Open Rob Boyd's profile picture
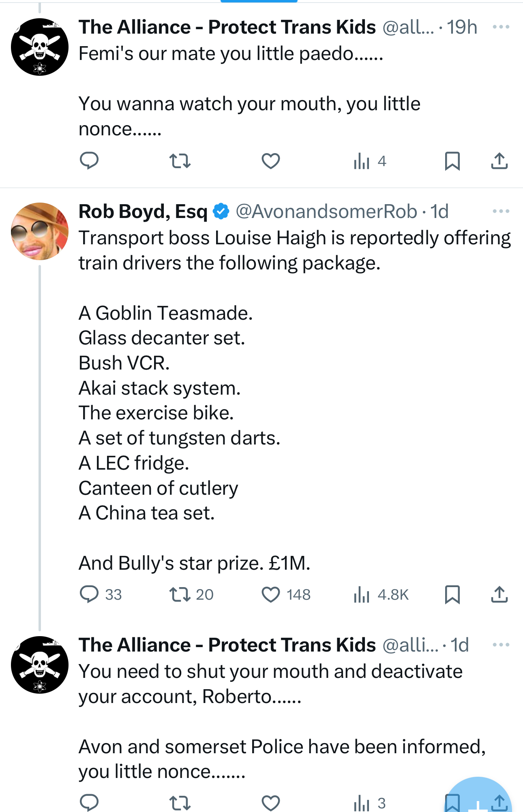The width and height of the screenshot is (523, 812). pos(40,231)
